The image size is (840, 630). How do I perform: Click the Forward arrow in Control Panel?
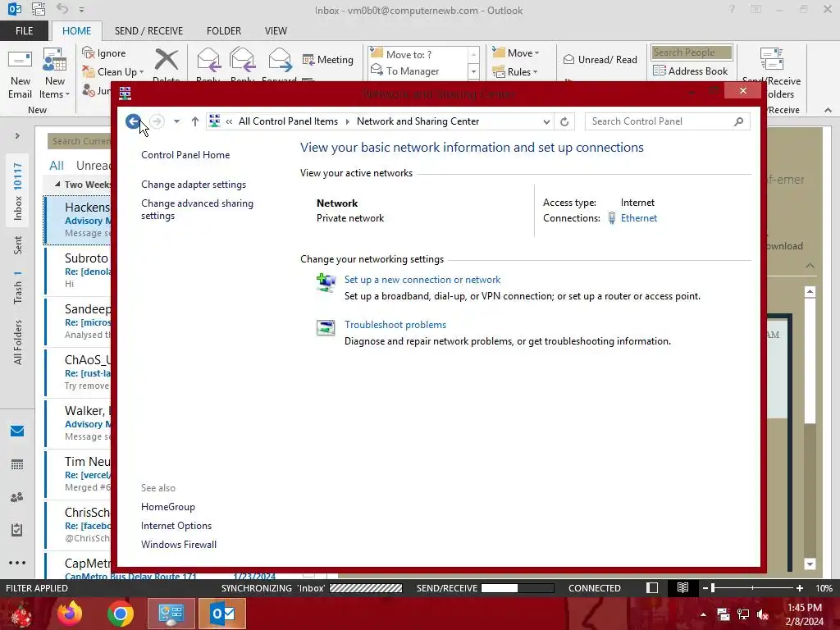(x=157, y=121)
